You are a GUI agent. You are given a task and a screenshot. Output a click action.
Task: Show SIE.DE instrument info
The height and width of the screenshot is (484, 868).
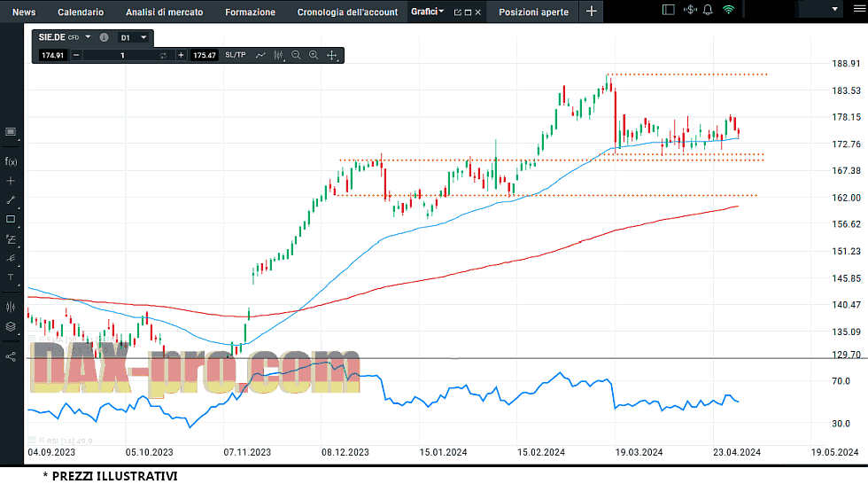tap(104, 37)
